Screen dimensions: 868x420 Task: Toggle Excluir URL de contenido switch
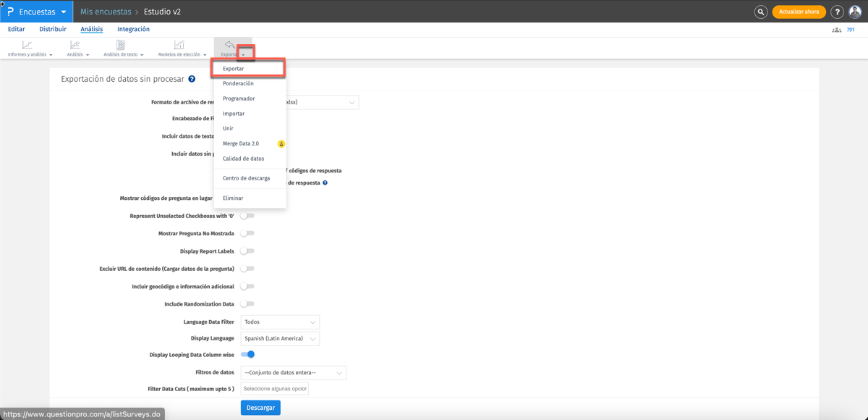click(x=247, y=269)
